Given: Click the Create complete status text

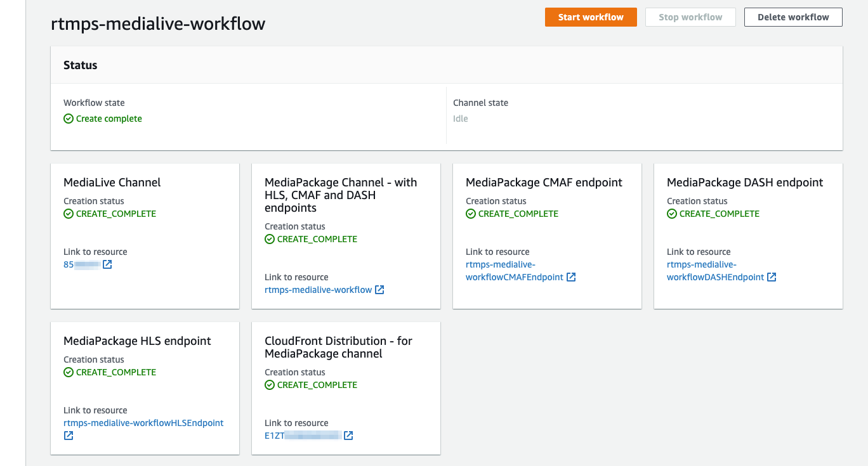Looking at the screenshot, I should (109, 119).
